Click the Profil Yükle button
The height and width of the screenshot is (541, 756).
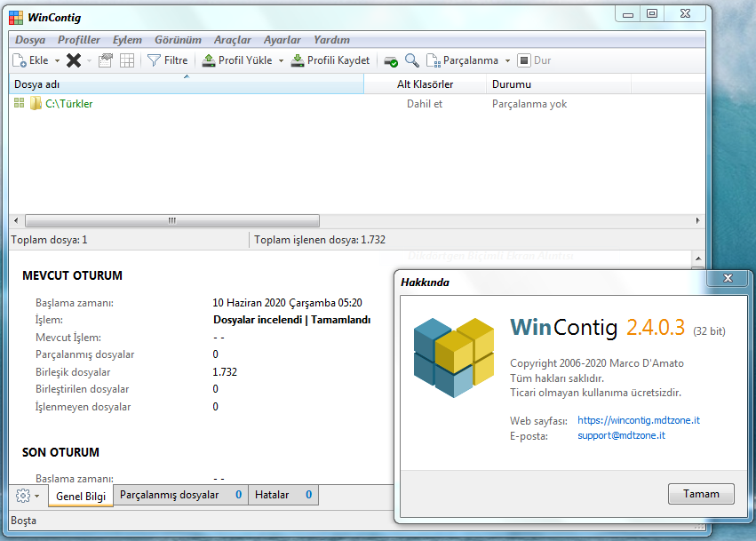point(236,60)
